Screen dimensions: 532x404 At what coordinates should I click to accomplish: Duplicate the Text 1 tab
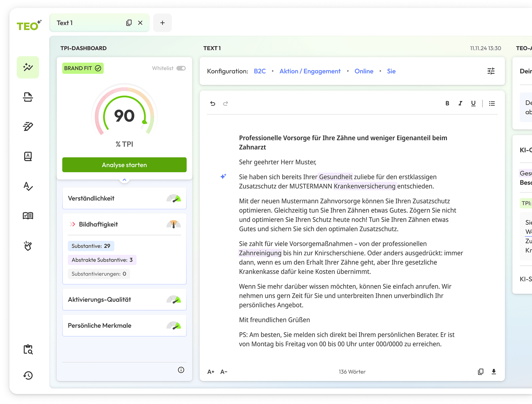click(129, 23)
